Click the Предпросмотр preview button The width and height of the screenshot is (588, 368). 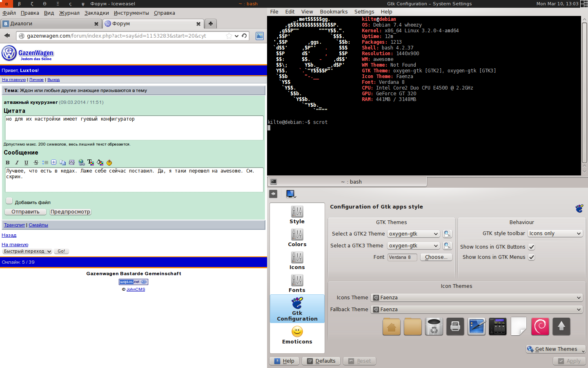tap(70, 212)
